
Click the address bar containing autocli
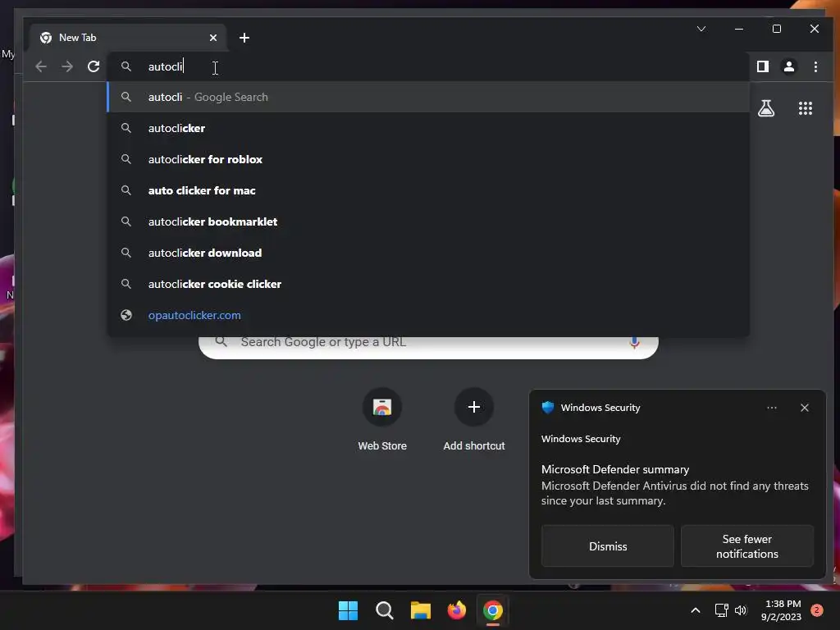[x=428, y=66]
